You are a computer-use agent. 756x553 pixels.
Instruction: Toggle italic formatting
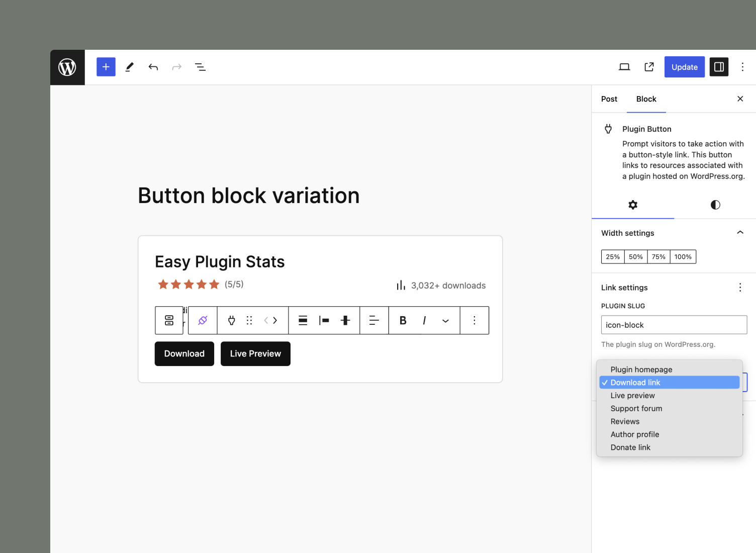tap(424, 320)
